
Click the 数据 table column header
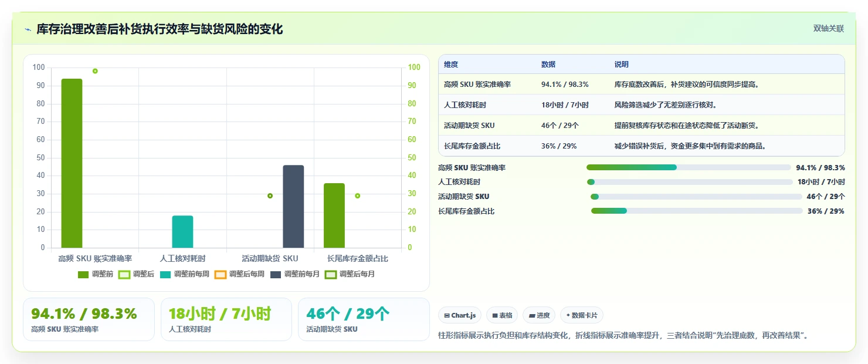tap(548, 64)
